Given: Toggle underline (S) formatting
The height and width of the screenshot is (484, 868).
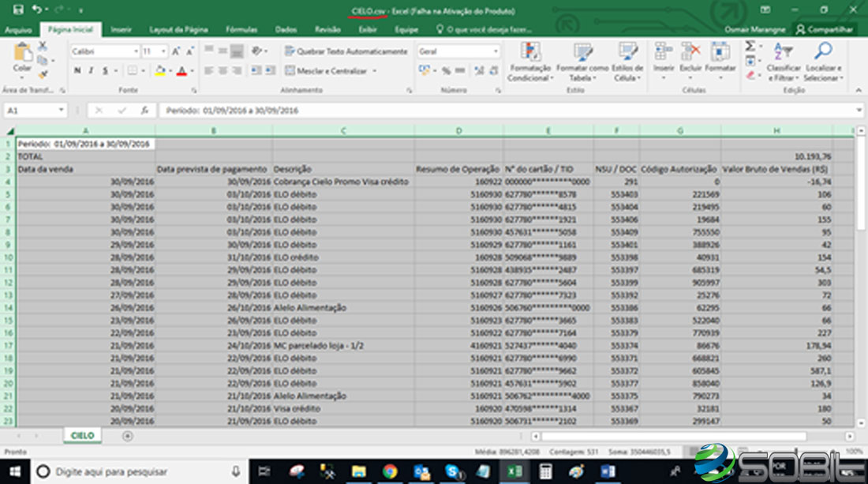Looking at the screenshot, I should click(x=105, y=71).
